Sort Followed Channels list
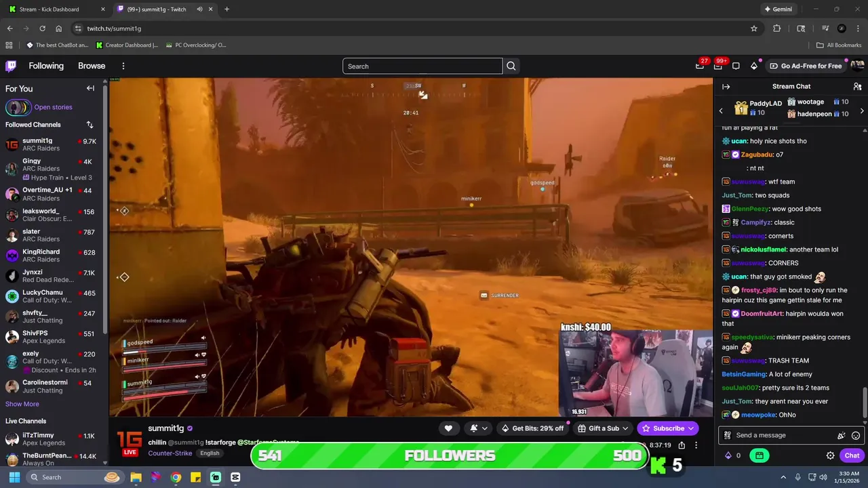This screenshot has height=488, width=868. point(90,125)
